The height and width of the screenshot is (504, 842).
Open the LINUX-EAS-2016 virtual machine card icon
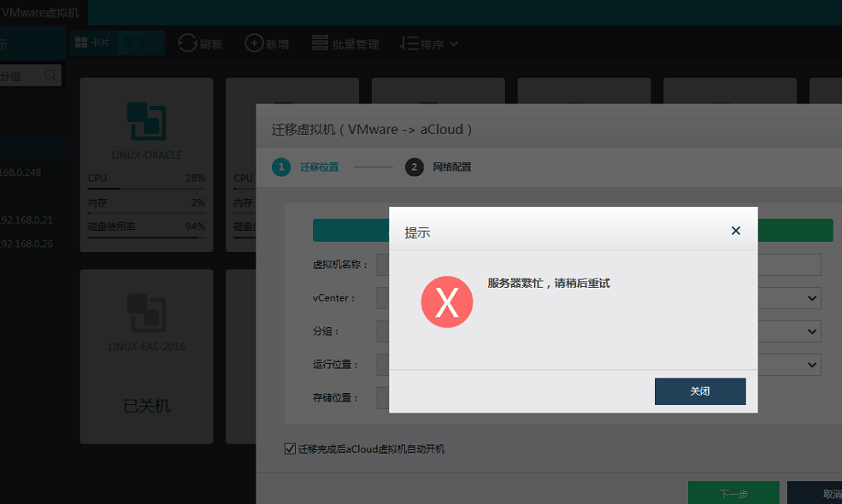pyautogui.click(x=146, y=313)
